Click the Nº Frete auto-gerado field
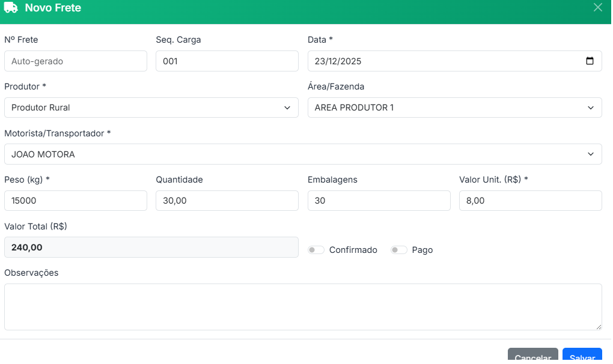This screenshot has width=613, height=364. (76, 61)
